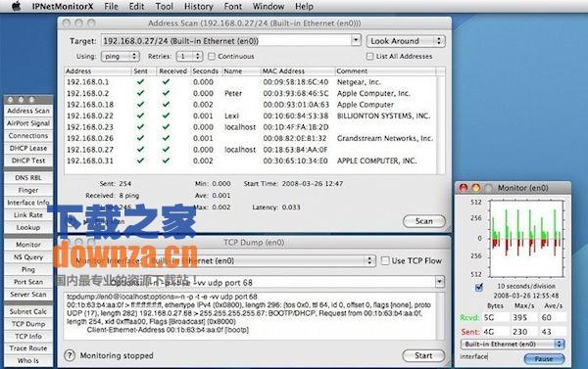The image size is (588, 369).
Task: Open Address Scan tool from palette
Action: point(28,111)
